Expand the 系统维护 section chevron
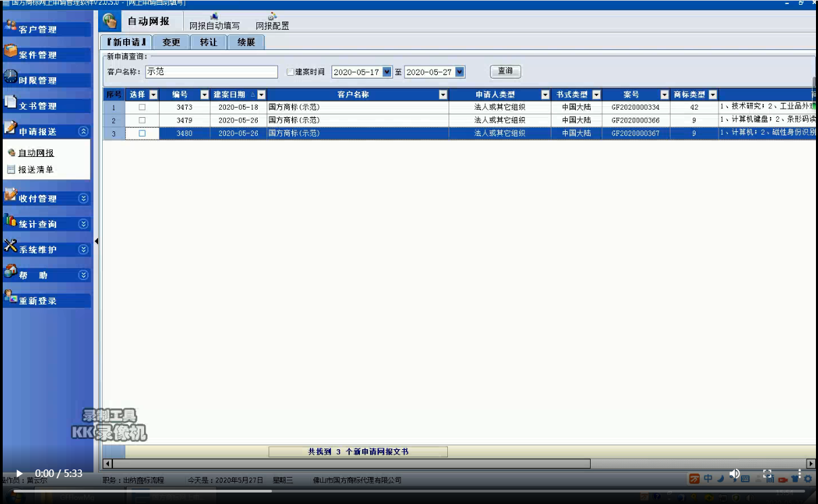This screenshot has width=818, height=504. tap(83, 250)
